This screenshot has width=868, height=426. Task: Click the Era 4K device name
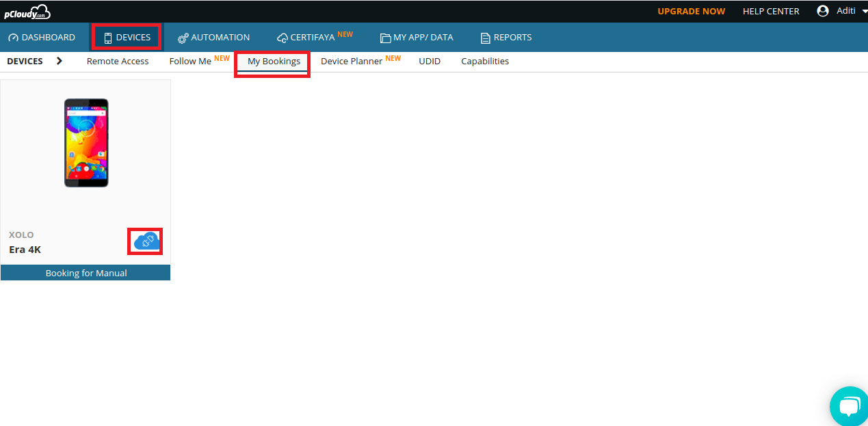click(25, 250)
